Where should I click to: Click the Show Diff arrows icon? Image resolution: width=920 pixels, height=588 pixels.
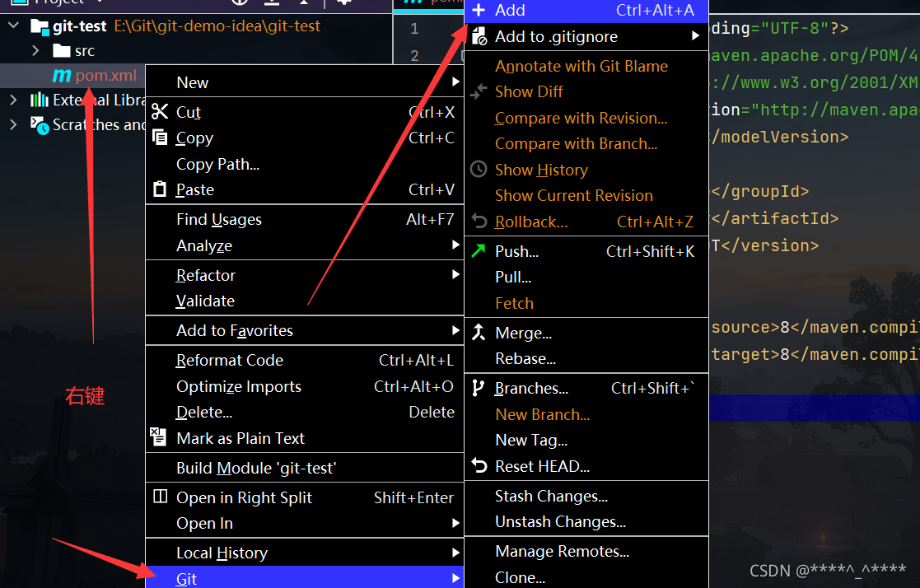tap(479, 91)
